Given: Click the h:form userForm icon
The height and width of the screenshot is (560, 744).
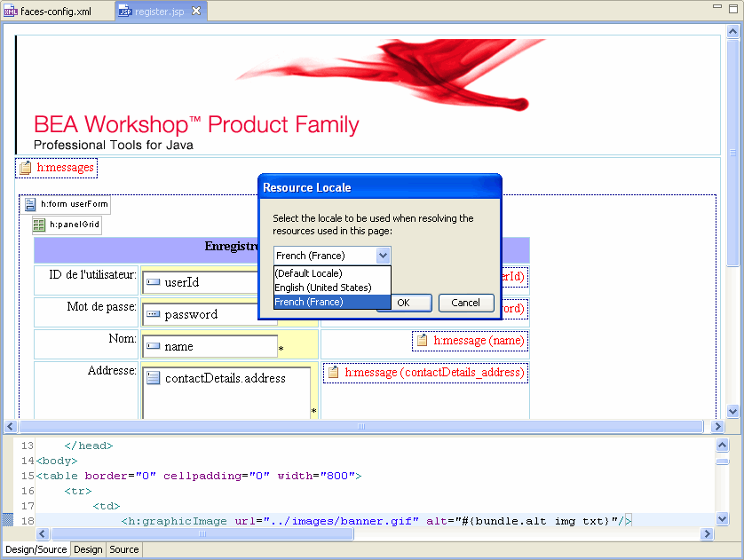Looking at the screenshot, I should coord(30,204).
